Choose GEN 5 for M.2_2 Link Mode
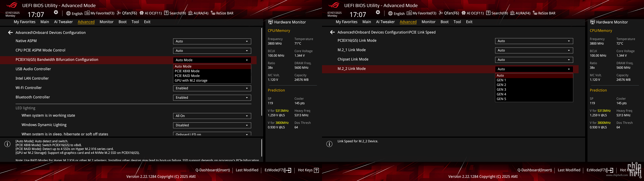Image resolution: width=644 pixels, height=181 pixels. [534, 99]
